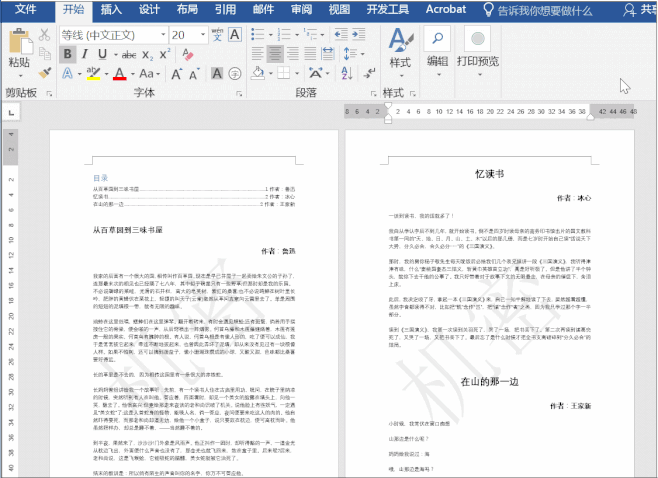The width and height of the screenshot is (658, 478).
Task: Align paragraph text right
Action: point(292,54)
